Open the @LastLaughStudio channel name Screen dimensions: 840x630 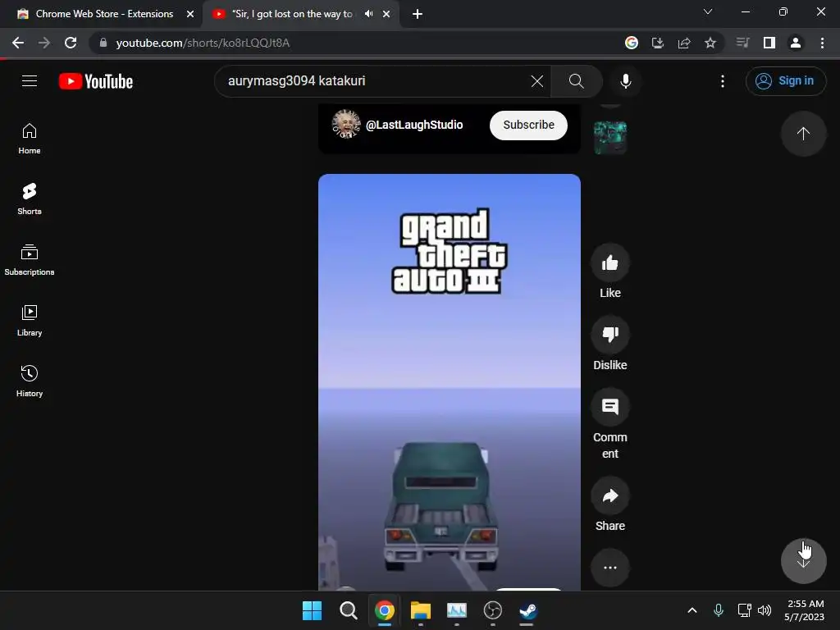tap(414, 125)
